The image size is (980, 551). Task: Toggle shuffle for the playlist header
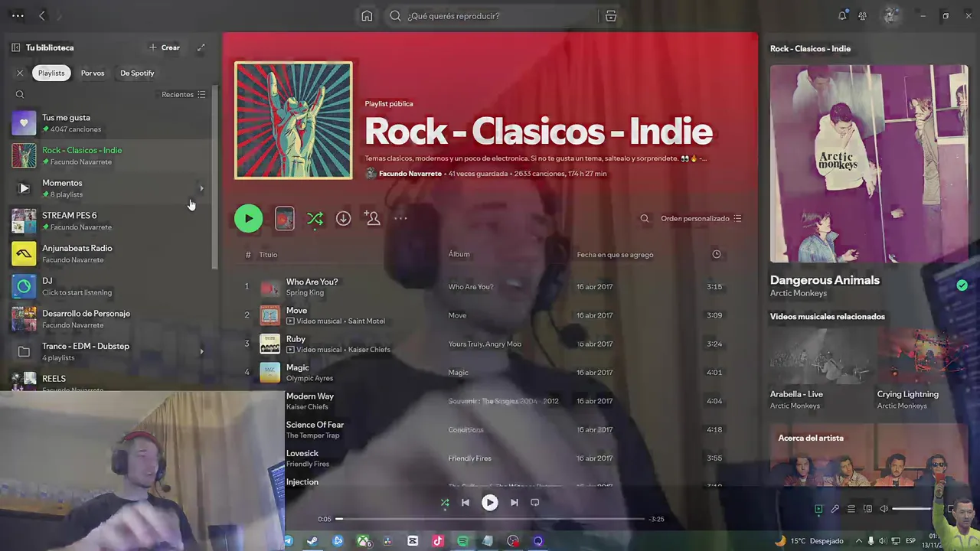[315, 219]
